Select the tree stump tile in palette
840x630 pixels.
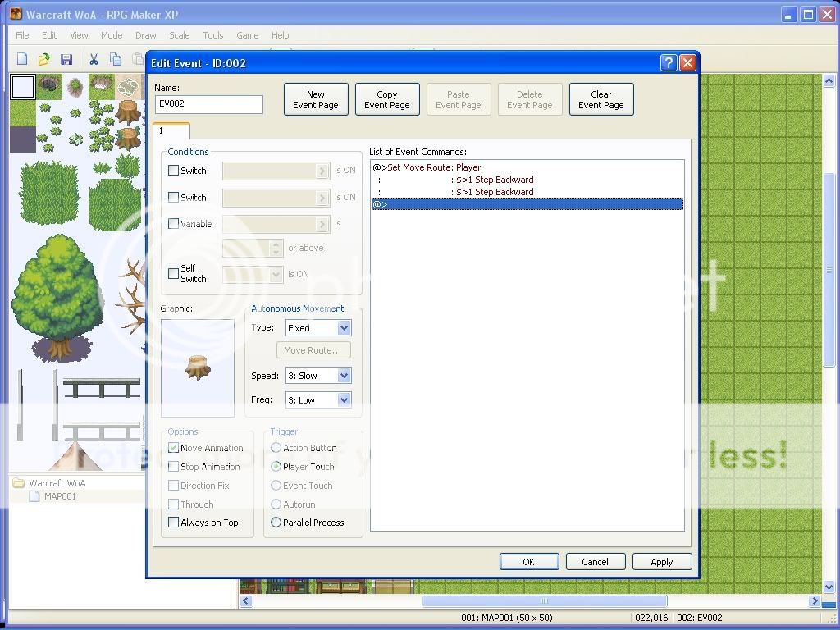[x=128, y=112]
